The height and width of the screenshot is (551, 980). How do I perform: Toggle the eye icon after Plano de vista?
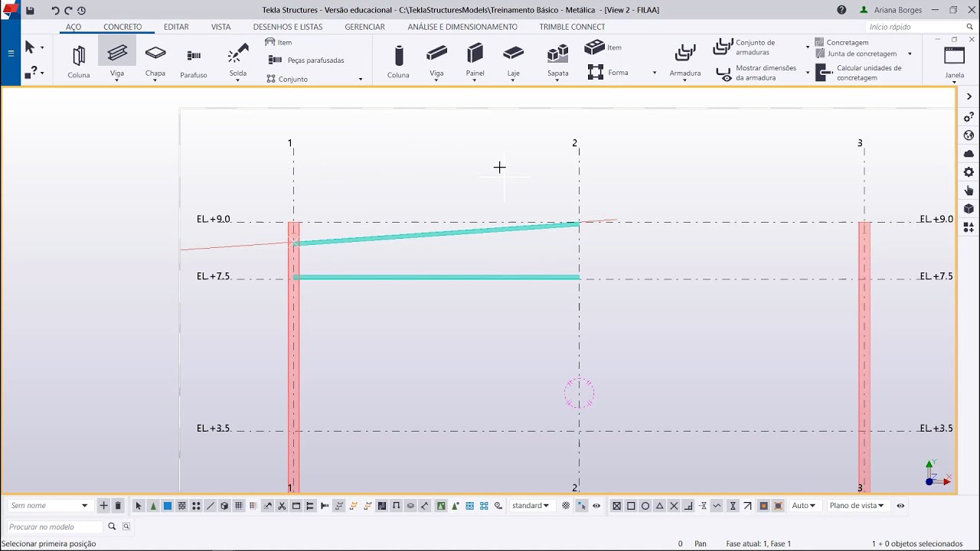(900, 506)
